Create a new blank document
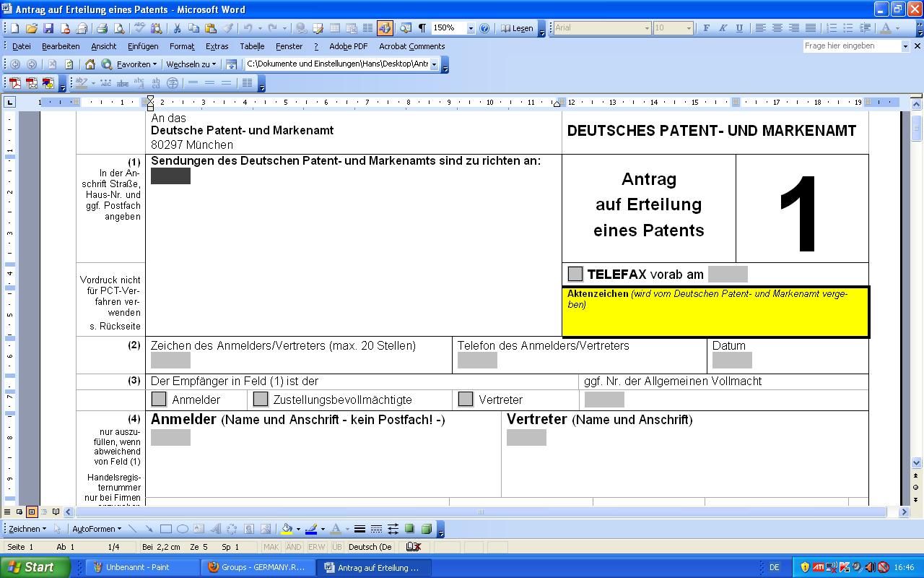The width and height of the screenshot is (924, 578). tap(14, 28)
